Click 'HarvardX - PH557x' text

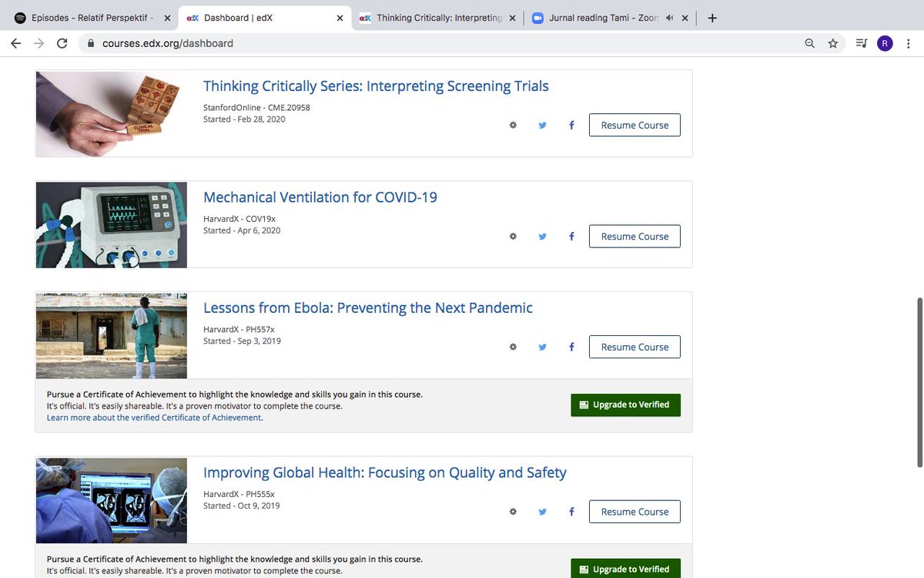click(239, 329)
